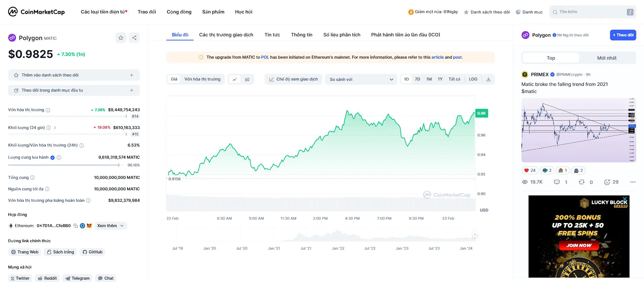644x282 pixels.
Task: Click the PRIMEX profile avatar
Action: pos(525,74)
